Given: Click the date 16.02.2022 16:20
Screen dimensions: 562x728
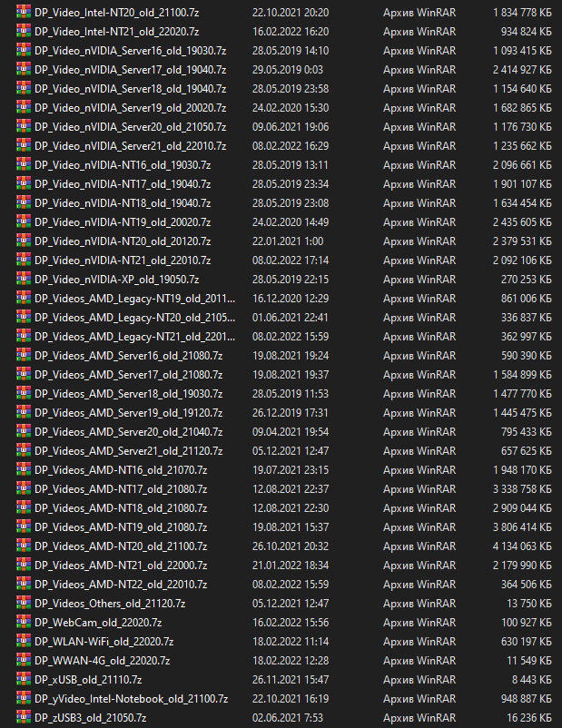Looking at the screenshot, I should [291, 32].
